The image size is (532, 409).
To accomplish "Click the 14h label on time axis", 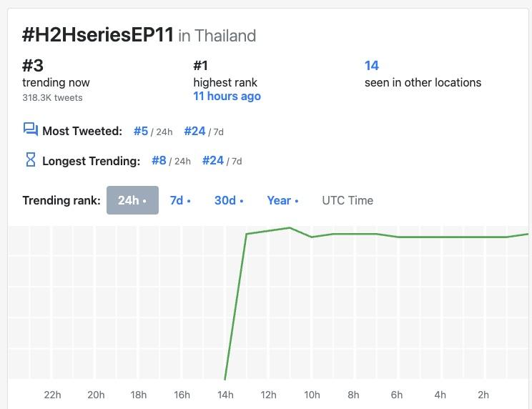I will coord(225,395).
